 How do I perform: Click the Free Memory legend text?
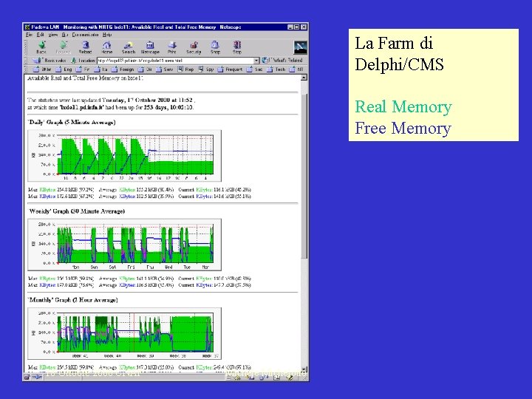[x=403, y=129]
